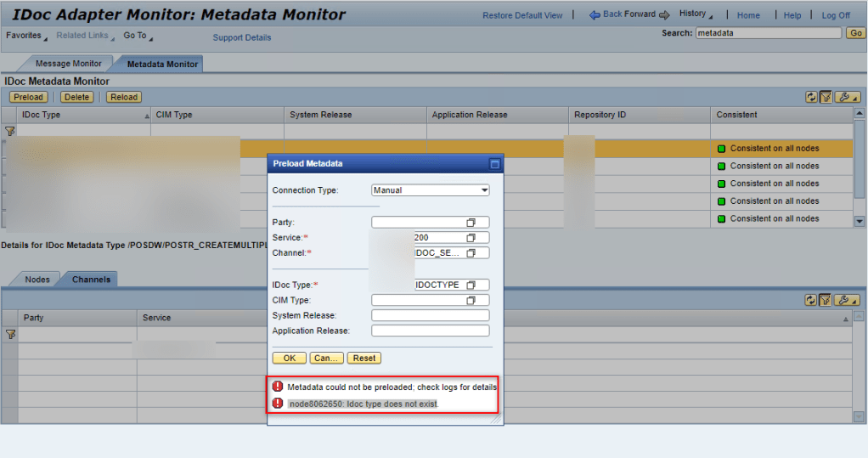Maximize the Preload Metadata dialog

coord(494,164)
